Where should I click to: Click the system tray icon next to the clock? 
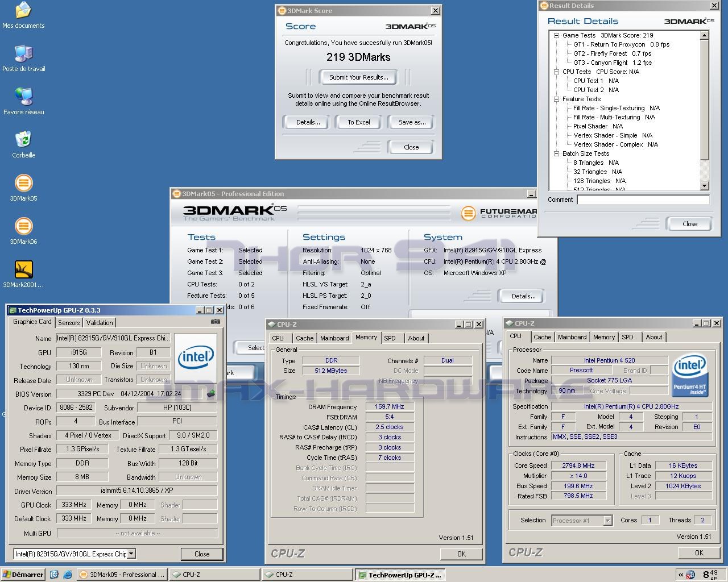[690, 575]
